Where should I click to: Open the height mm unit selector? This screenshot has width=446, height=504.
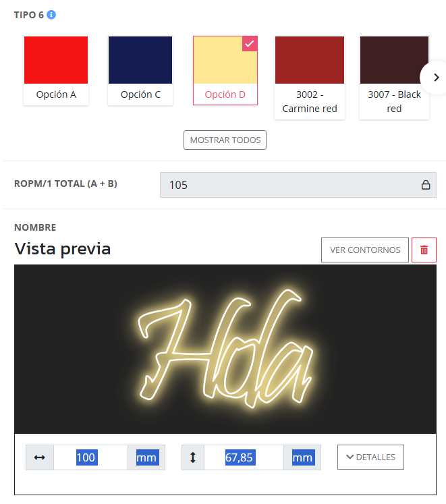click(302, 457)
